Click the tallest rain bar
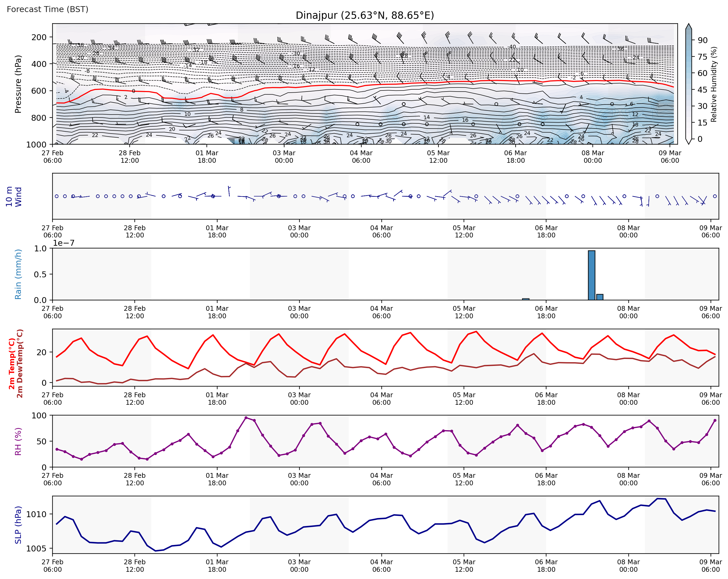The image size is (728, 579). (592, 275)
